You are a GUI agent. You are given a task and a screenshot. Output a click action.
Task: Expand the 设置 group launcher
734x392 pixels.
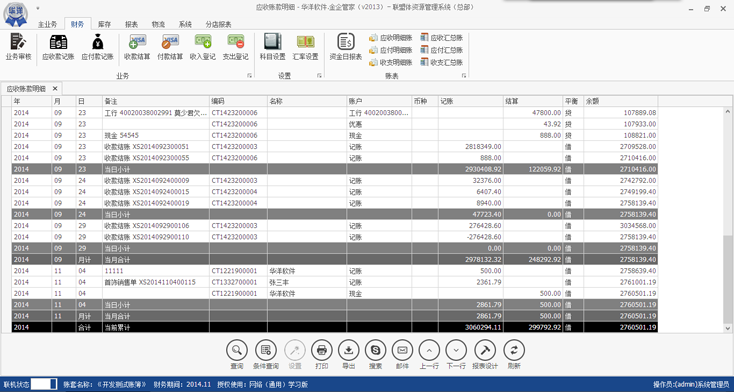pyautogui.click(x=319, y=75)
